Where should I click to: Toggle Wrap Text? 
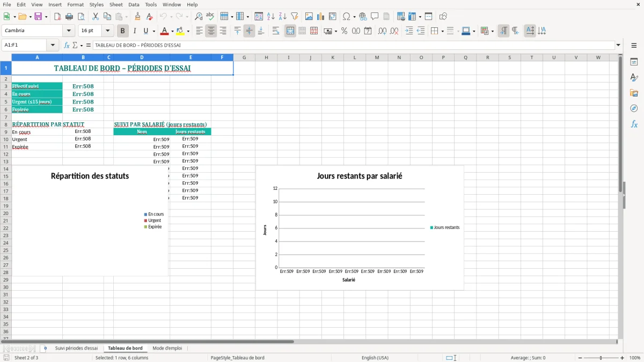275,31
